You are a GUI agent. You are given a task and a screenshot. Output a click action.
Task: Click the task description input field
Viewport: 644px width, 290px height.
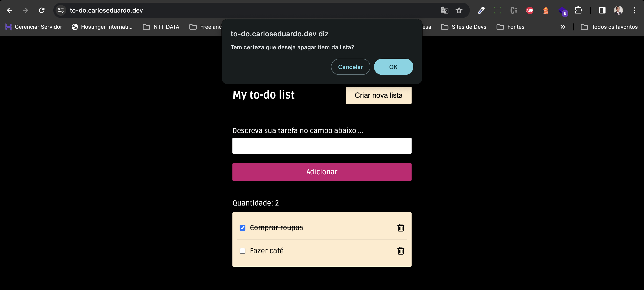click(322, 146)
